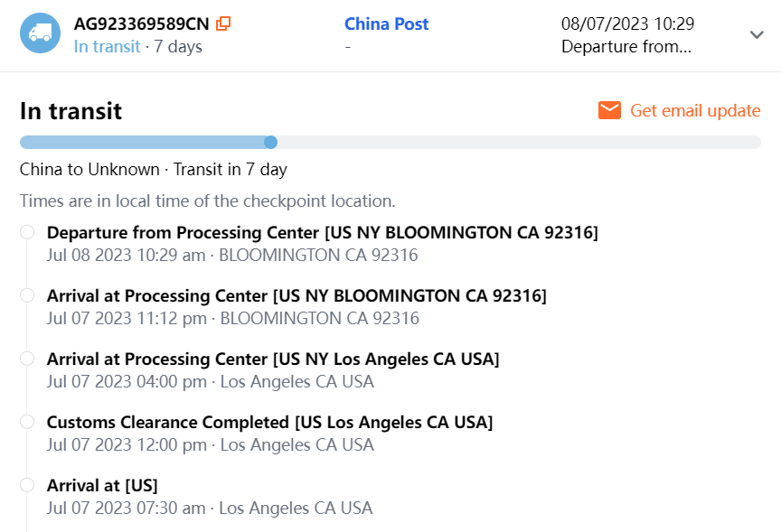Click the In transit heading

coord(71,111)
